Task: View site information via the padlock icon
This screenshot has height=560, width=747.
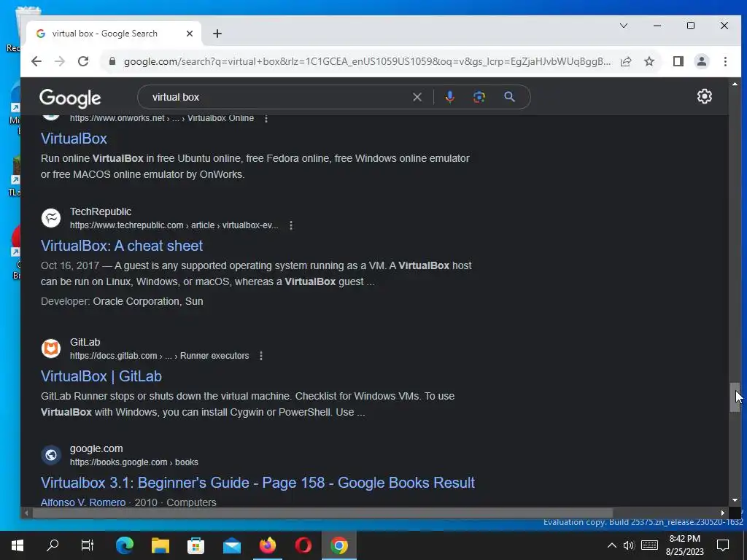Action: tap(112, 61)
